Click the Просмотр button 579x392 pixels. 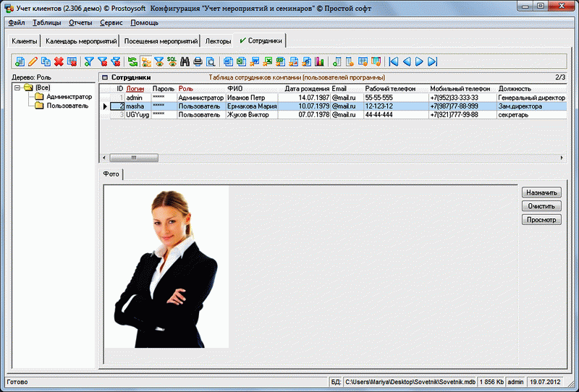[541, 220]
